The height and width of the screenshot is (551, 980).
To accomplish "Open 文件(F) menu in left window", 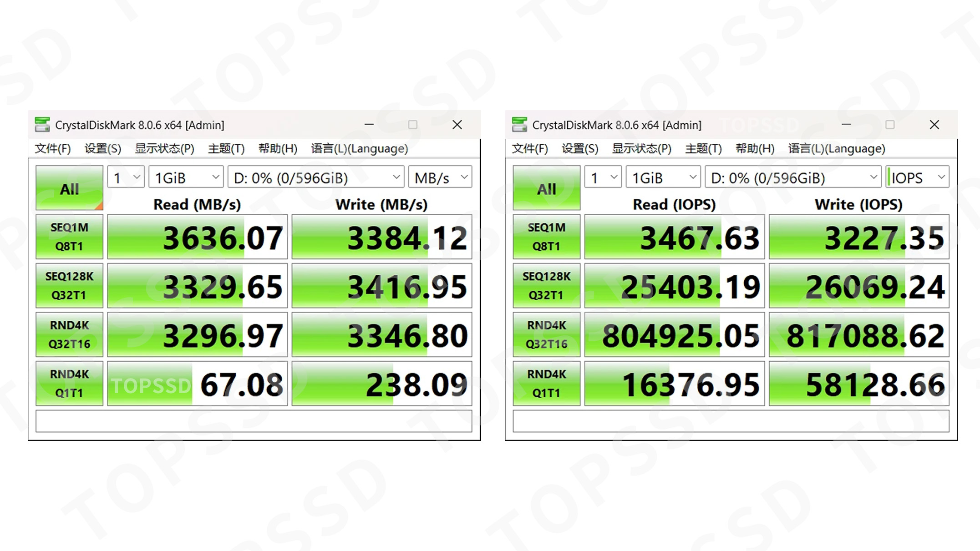I will coord(53,149).
